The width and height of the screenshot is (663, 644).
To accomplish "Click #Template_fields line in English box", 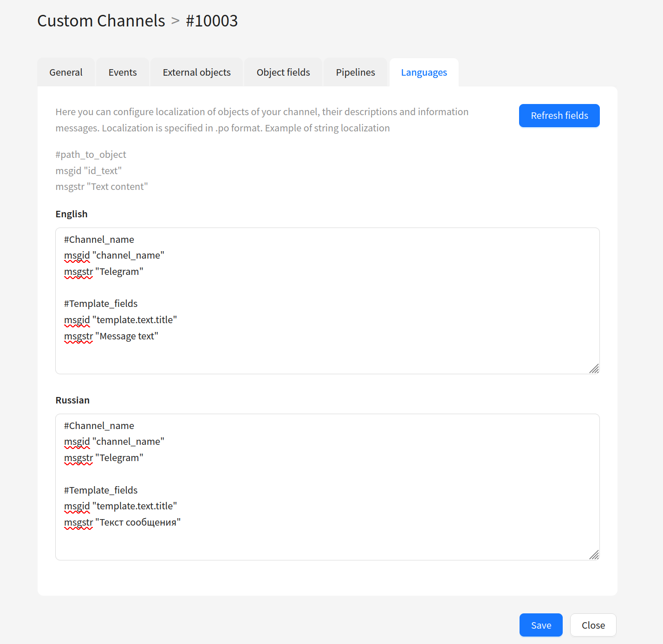I will [x=101, y=304].
